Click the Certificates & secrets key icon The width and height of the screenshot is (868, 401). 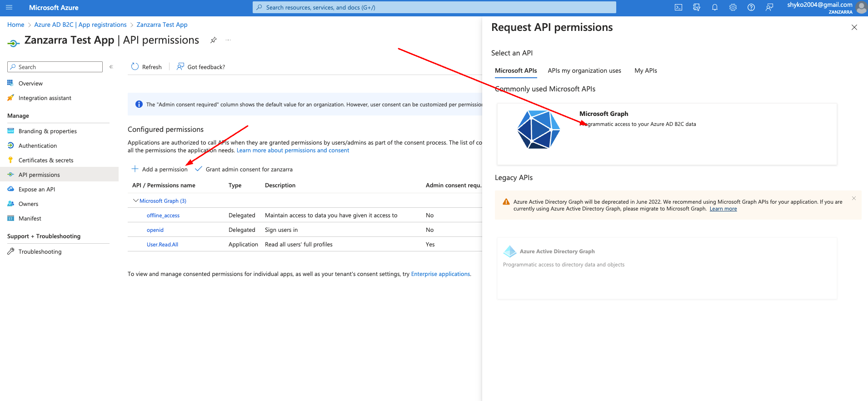click(x=10, y=160)
